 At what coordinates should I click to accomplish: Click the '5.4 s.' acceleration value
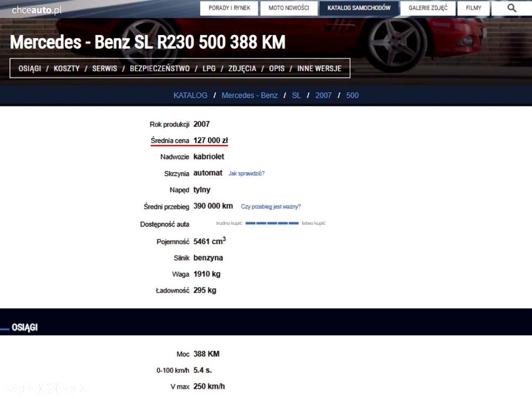[x=203, y=370]
